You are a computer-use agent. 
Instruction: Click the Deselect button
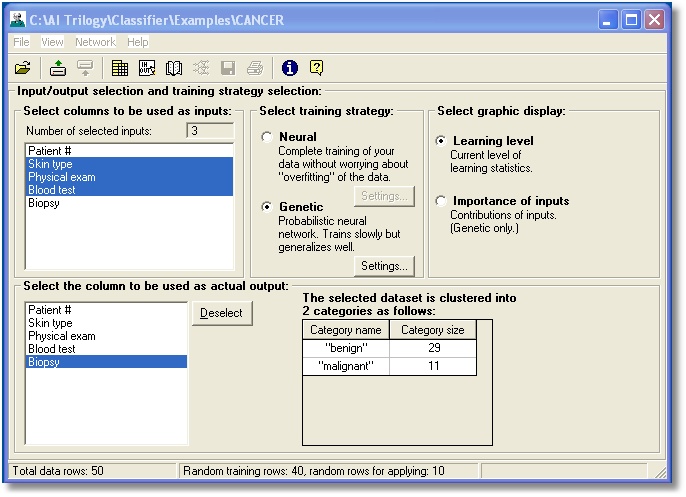coord(222,313)
